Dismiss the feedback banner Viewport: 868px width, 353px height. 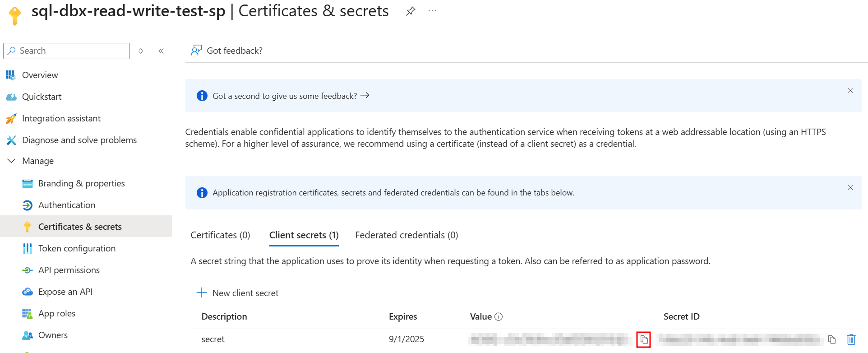click(850, 90)
